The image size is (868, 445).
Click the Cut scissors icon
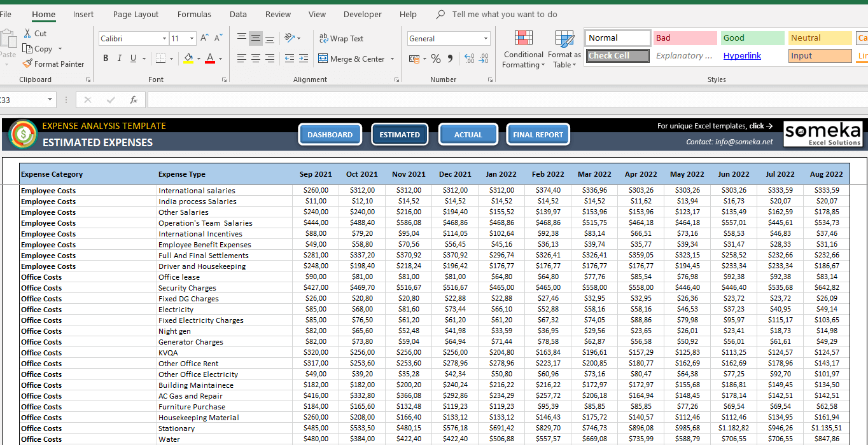27,33
